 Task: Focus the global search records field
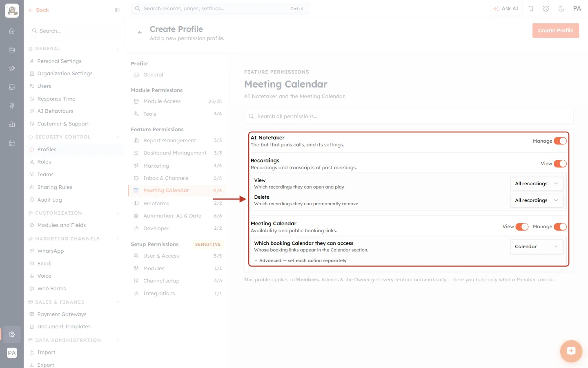coord(220,9)
